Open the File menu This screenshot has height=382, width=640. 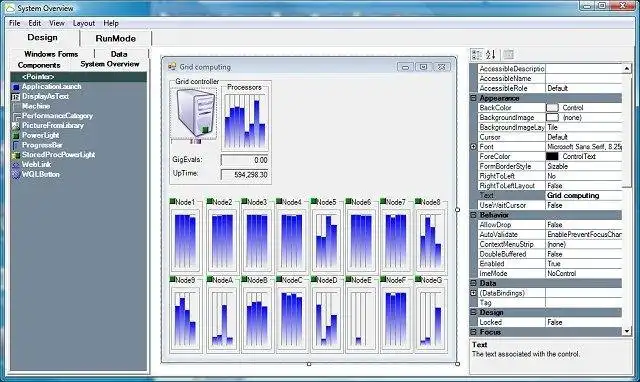pos(15,23)
